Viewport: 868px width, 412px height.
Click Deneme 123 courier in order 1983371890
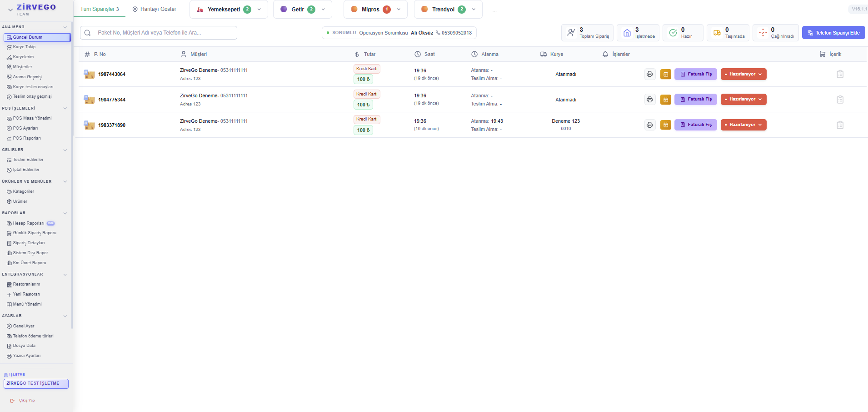click(566, 121)
